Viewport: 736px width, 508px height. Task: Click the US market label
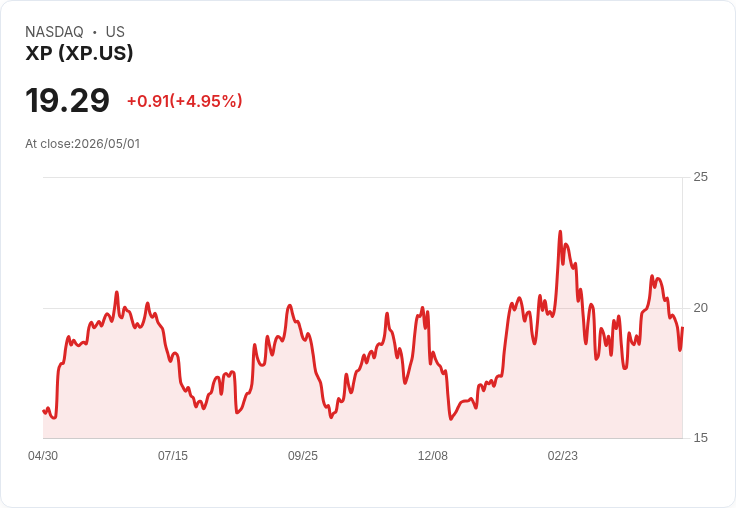pos(115,32)
